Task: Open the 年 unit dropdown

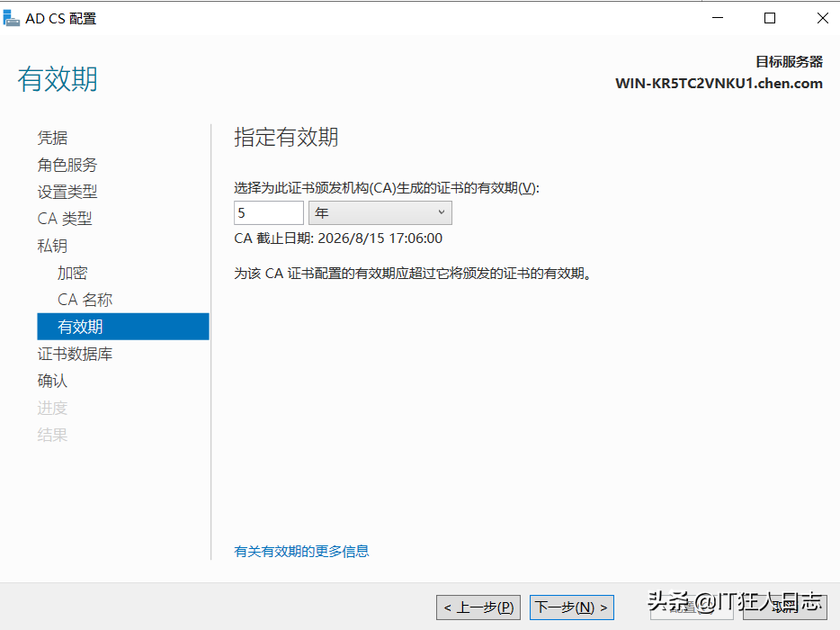Action: click(x=380, y=213)
